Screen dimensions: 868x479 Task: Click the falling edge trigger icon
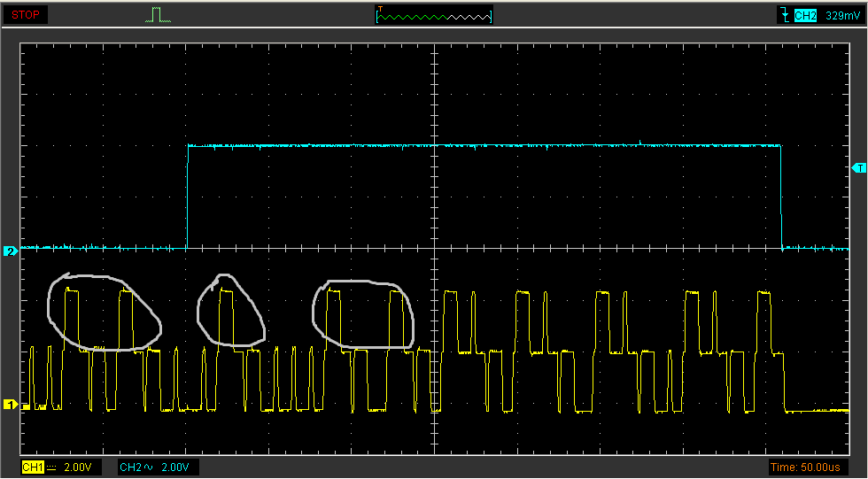tap(784, 14)
